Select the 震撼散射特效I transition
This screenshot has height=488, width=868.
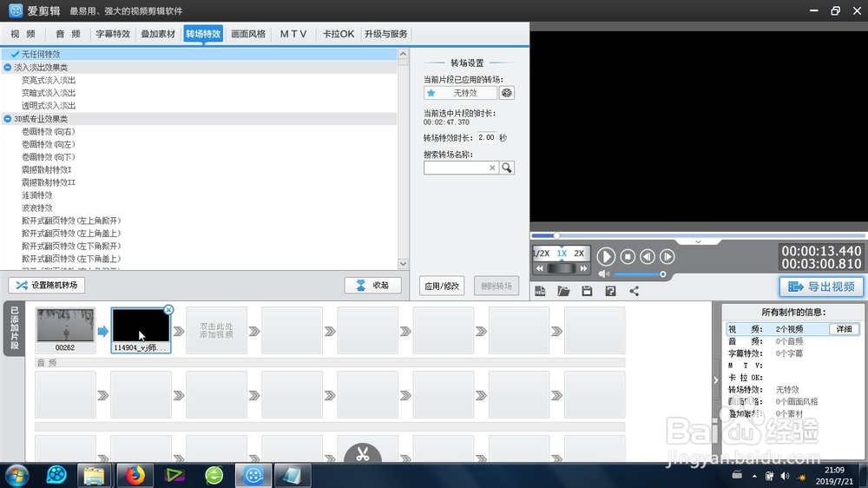[47, 170]
